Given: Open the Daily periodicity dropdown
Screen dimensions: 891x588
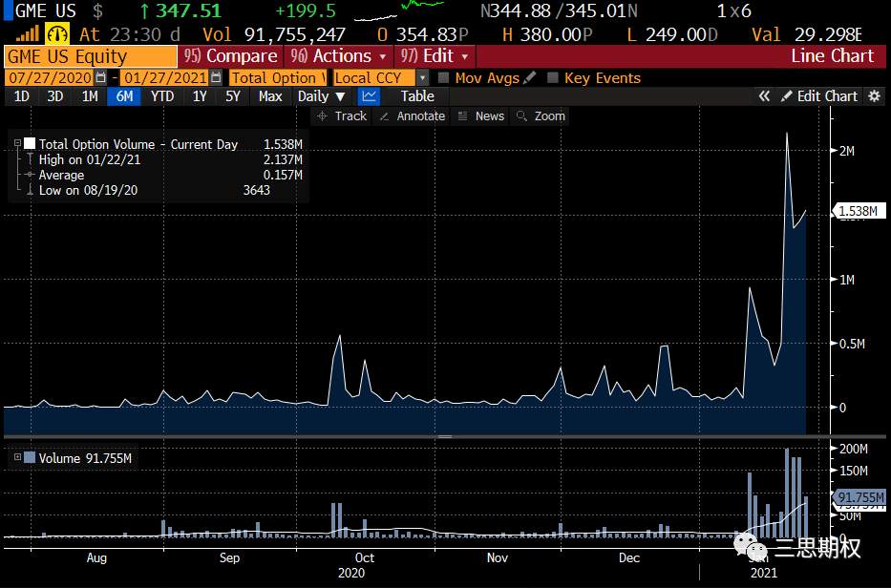Looking at the screenshot, I should (x=321, y=96).
